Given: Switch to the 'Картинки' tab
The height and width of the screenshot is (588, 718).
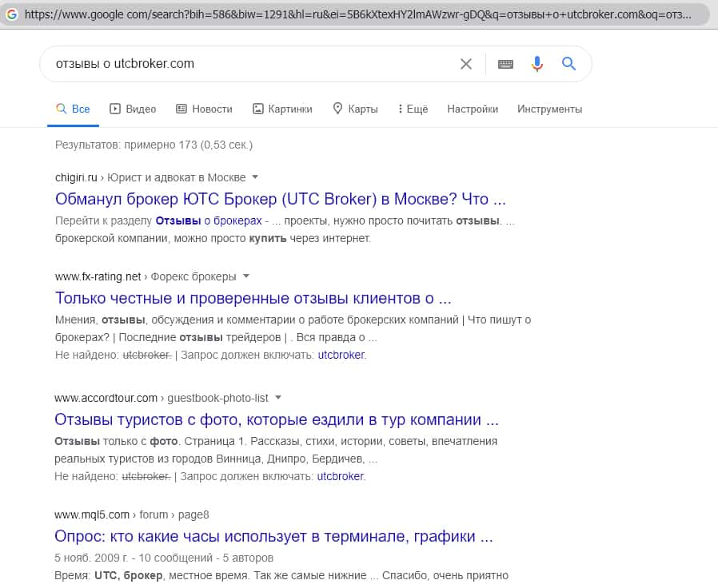Looking at the screenshot, I should tap(282, 109).
